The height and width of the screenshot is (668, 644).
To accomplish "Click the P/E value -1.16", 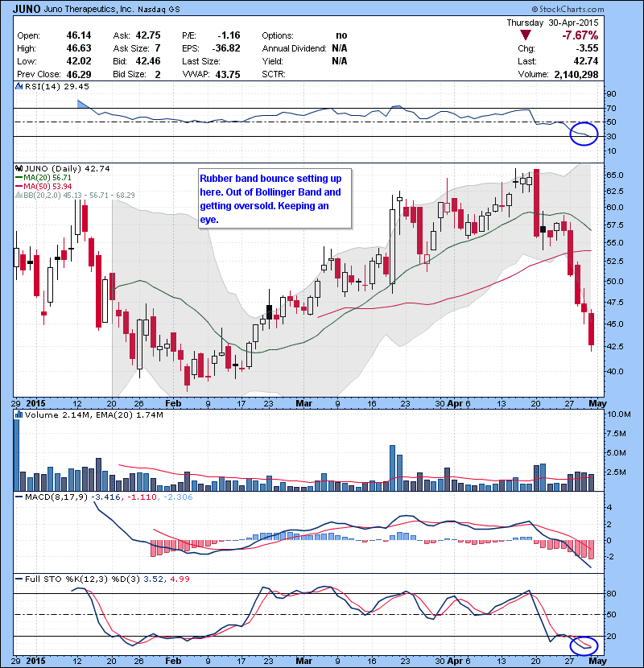I will pyautogui.click(x=229, y=35).
